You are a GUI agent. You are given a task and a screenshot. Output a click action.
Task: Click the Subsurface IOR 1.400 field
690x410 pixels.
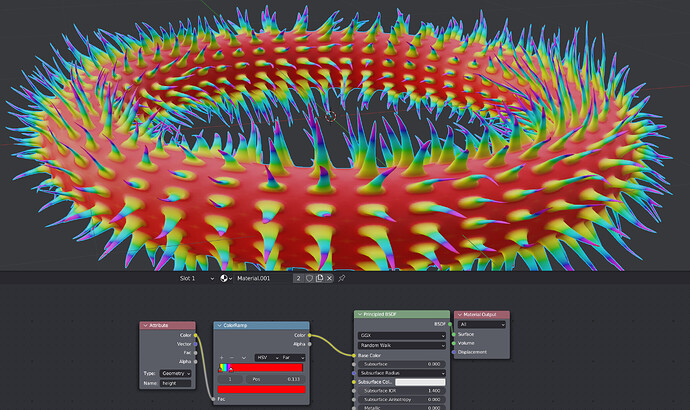(402, 391)
